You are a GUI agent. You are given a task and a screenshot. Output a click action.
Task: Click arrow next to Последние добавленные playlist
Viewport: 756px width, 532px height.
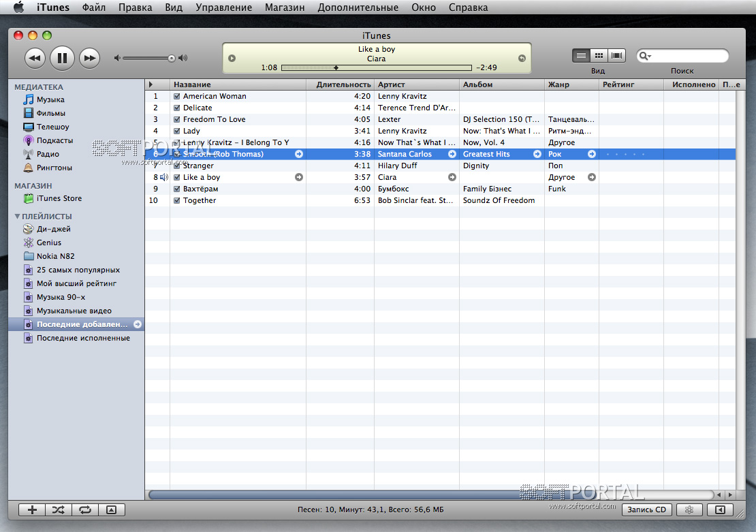point(138,324)
